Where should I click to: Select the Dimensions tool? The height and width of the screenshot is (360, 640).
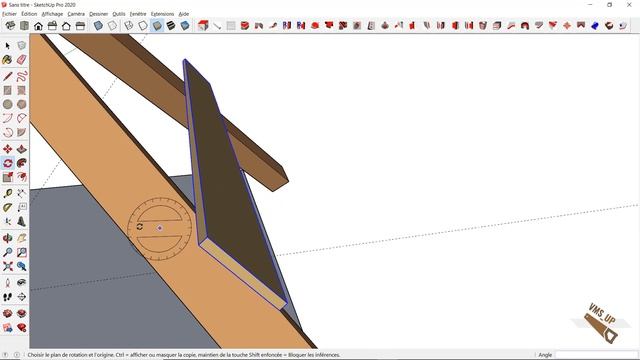[22, 193]
